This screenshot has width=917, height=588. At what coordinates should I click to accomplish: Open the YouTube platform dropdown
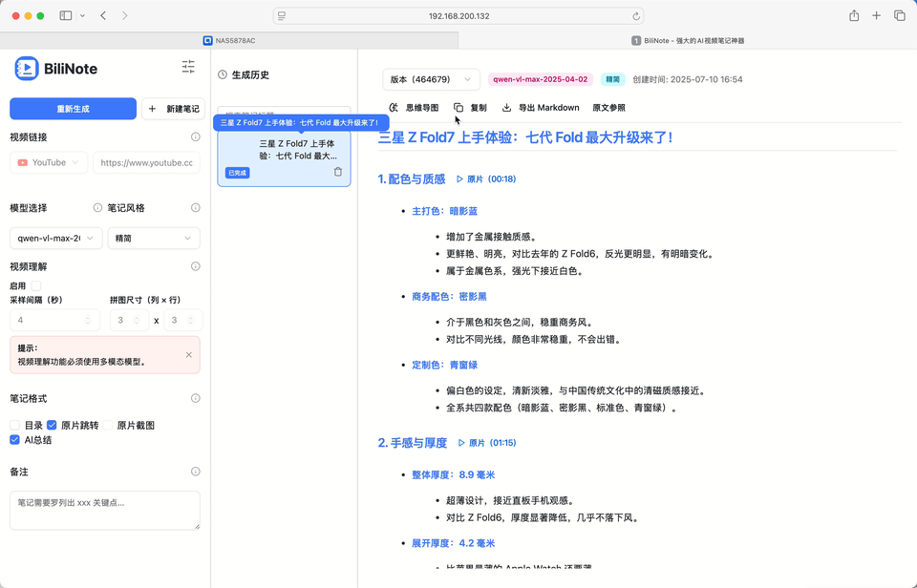tap(49, 163)
